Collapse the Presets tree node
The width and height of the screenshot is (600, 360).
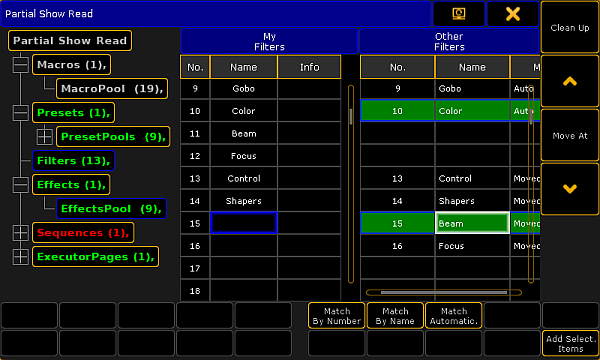point(20,113)
